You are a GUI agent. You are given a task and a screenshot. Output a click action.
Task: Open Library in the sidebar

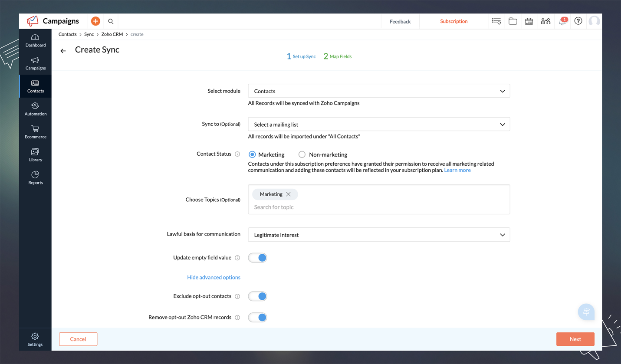35,155
